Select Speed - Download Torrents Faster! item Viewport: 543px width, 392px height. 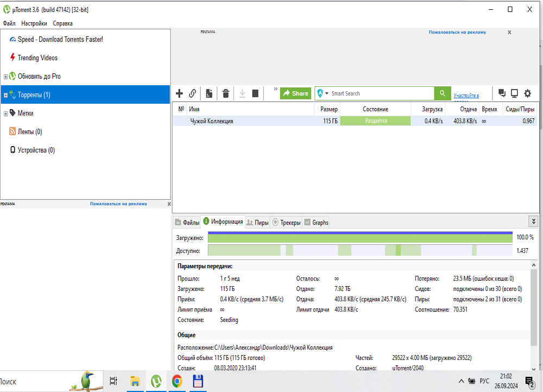coord(60,39)
